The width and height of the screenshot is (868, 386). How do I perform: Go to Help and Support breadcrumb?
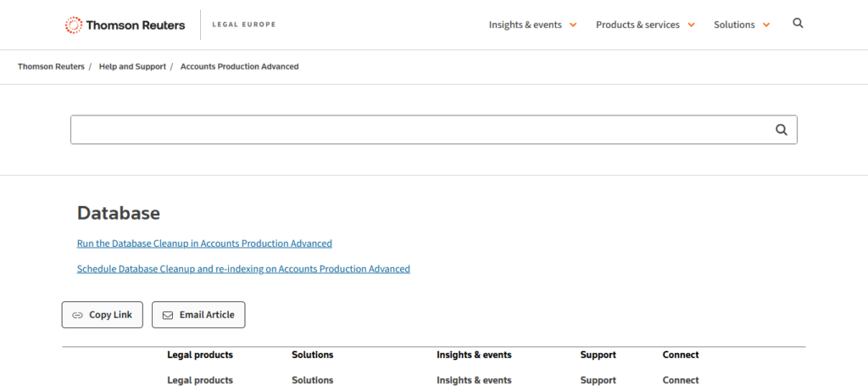132,66
